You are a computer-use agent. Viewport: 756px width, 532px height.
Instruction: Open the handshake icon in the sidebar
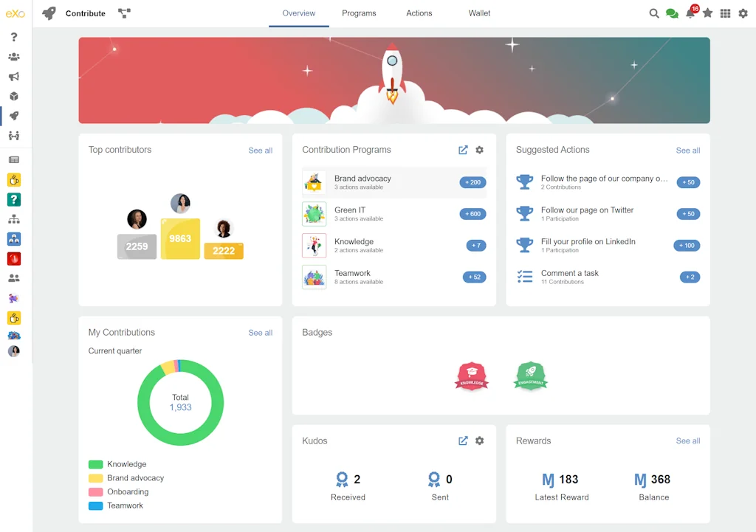click(16, 136)
